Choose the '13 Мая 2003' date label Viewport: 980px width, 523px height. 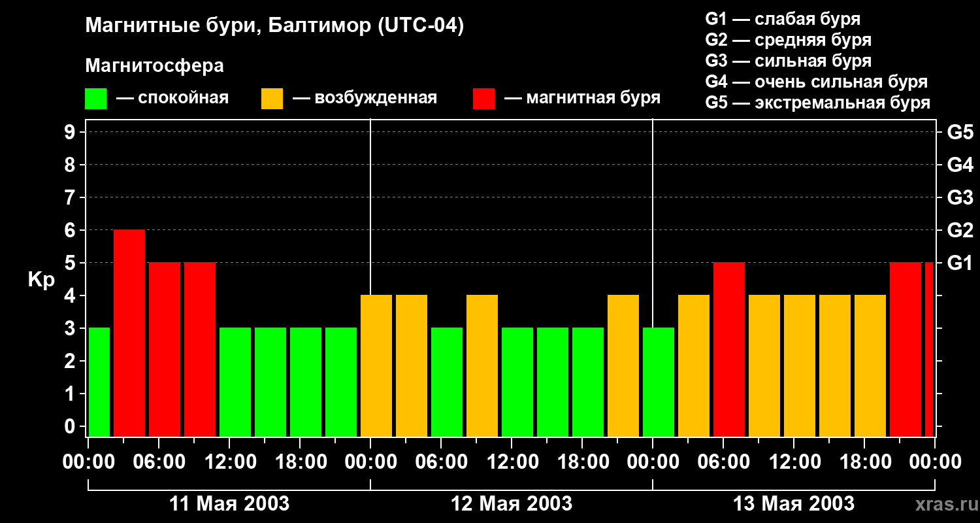tap(794, 504)
